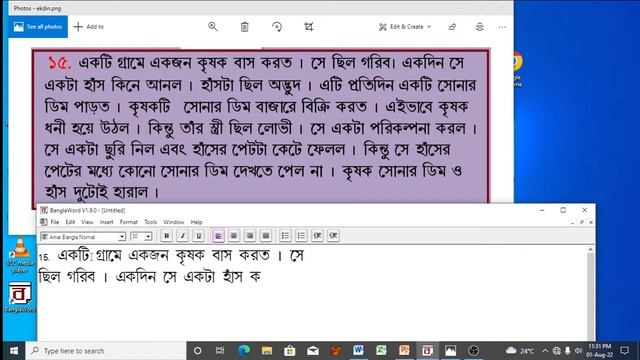This screenshot has width=640, height=360.
Task: Select justify alignment in BanglaWord
Action: [266, 236]
